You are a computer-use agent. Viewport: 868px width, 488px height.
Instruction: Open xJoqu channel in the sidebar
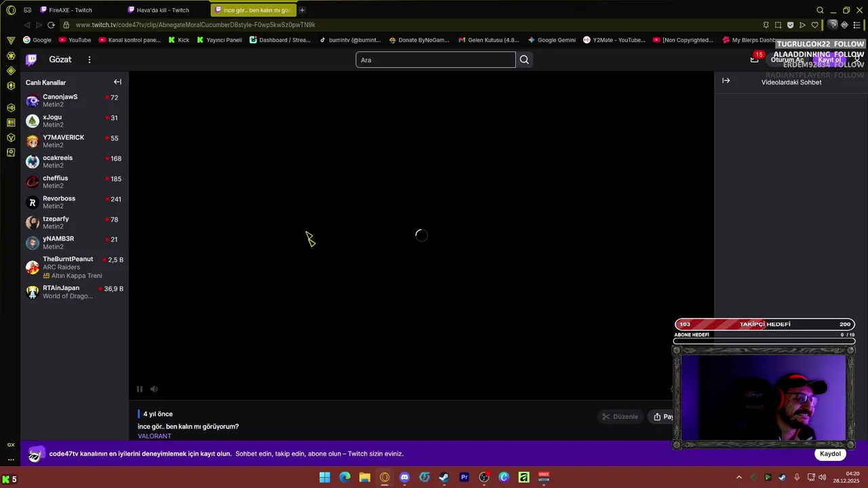click(x=75, y=121)
